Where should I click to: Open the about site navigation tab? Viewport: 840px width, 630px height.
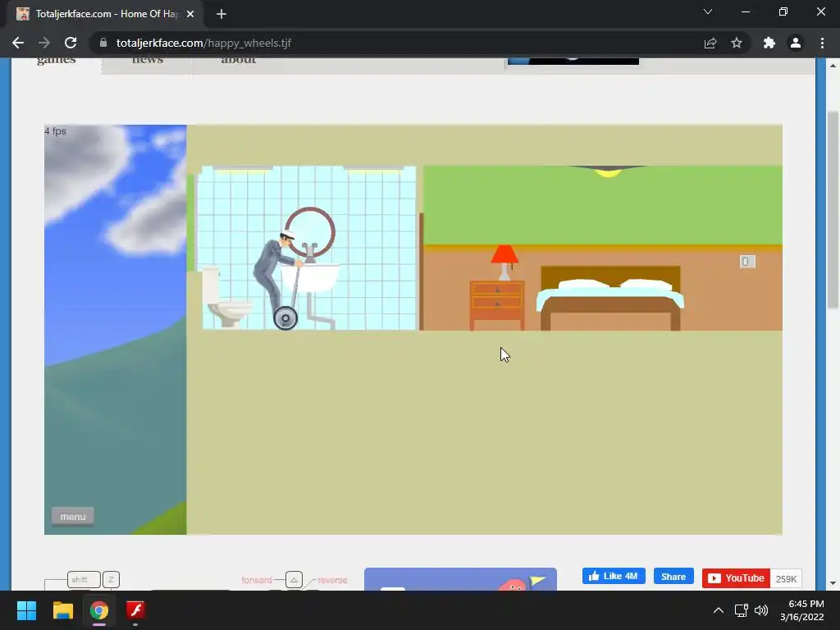(239, 60)
